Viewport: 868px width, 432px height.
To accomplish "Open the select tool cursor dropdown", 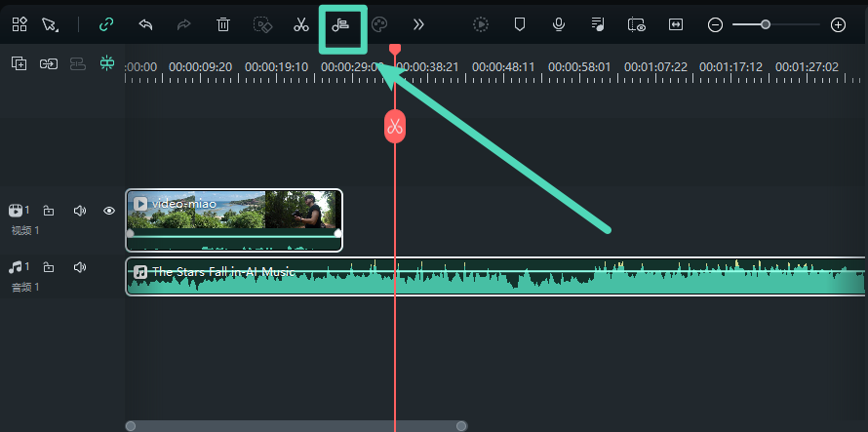I will 50,25.
